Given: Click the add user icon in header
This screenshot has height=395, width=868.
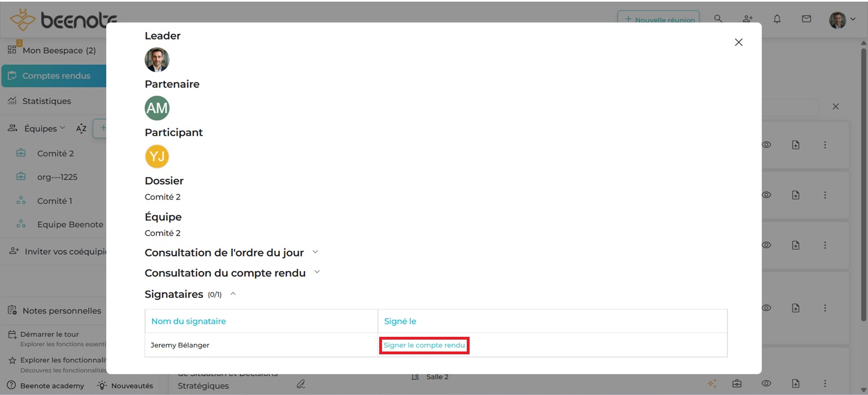Looking at the screenshot, I should click(748, 19).
